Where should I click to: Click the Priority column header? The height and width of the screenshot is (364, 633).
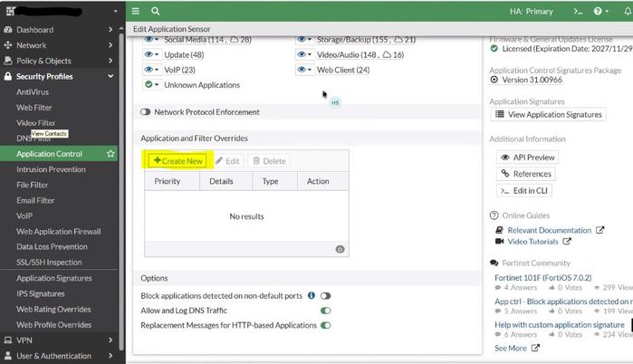[x=168, y=181]
